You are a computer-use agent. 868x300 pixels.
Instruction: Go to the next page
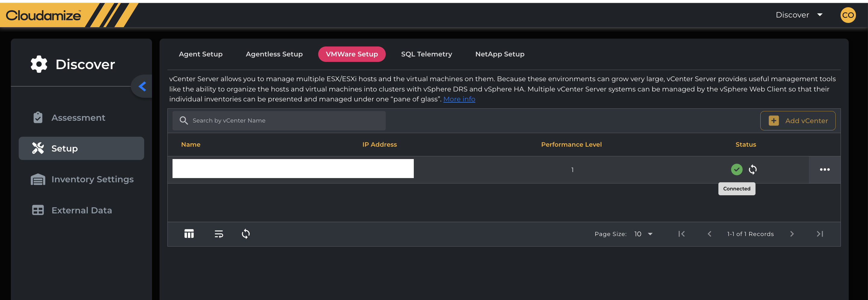point(792,234)
